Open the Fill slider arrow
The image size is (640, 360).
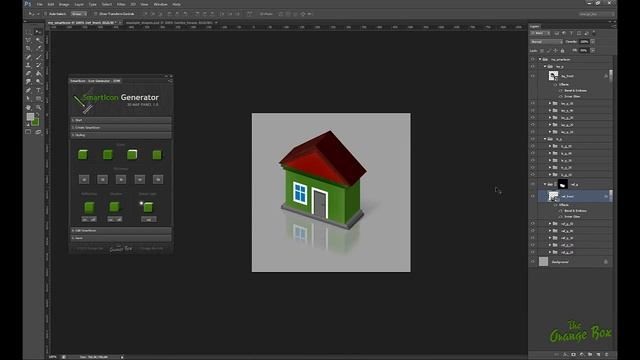pyautogui.click(x=593, y=50)
